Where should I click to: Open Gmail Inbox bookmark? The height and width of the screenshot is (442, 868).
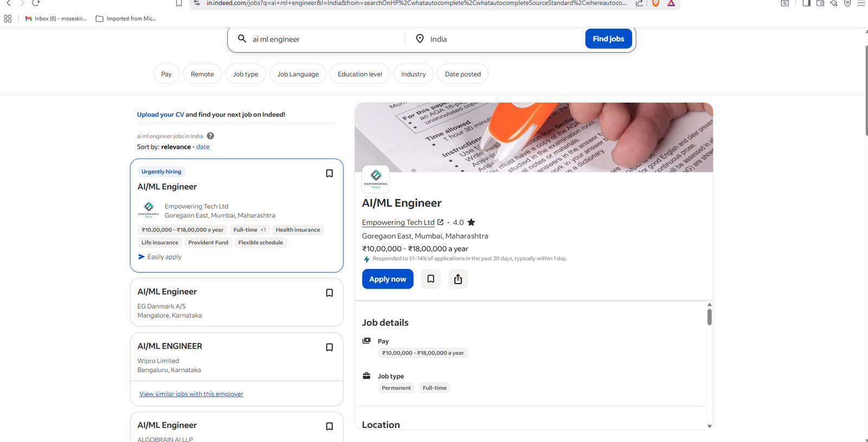pyautogui.click(x=56, y=18)
